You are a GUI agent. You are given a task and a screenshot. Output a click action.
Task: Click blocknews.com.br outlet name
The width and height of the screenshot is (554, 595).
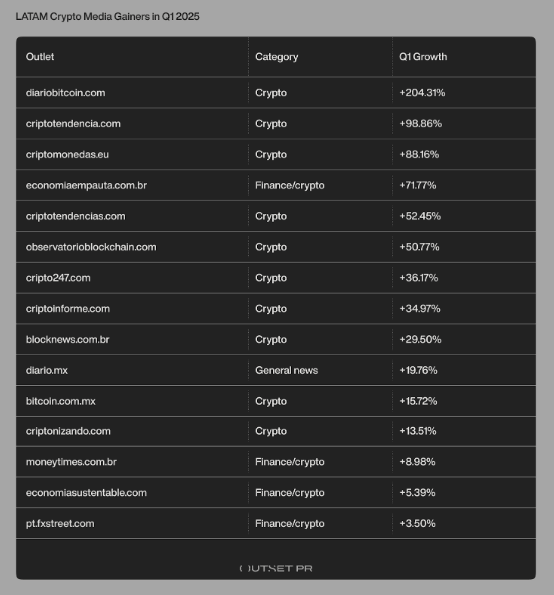coord(68,339)
